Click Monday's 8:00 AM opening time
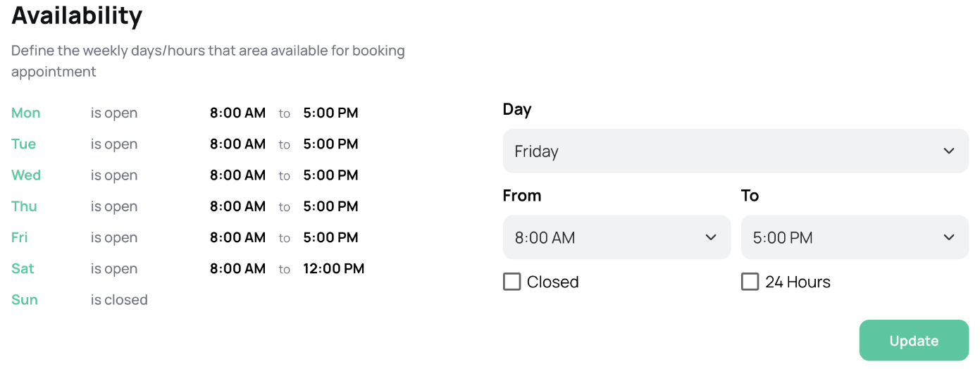The height and width of the screenshot is (369, 980). pos(237,113)
